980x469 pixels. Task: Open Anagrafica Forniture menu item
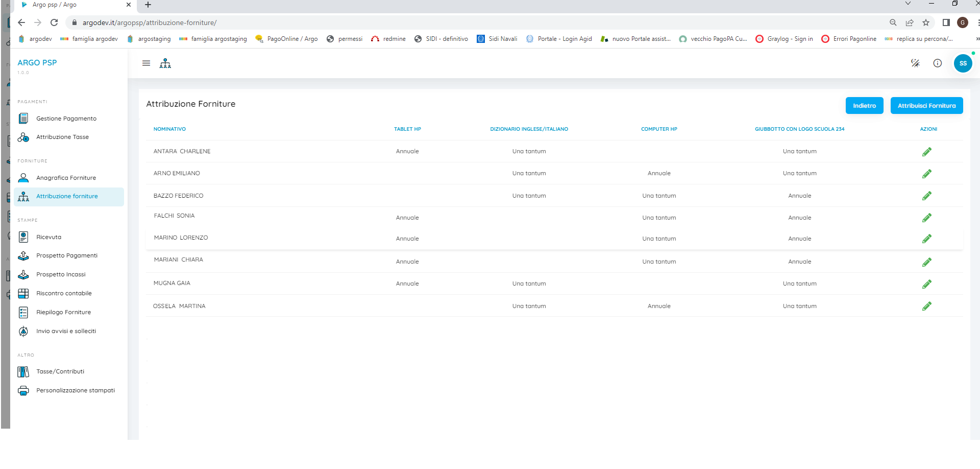tap(69, 178)
